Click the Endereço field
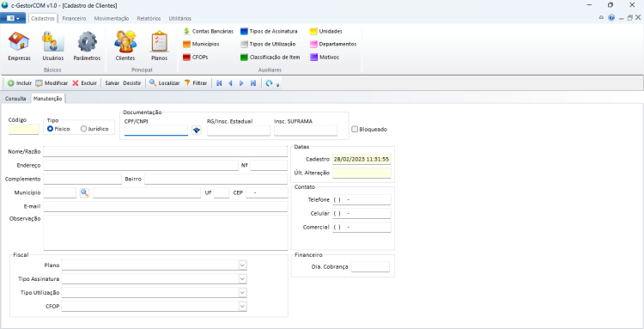 tap(141, 166)
